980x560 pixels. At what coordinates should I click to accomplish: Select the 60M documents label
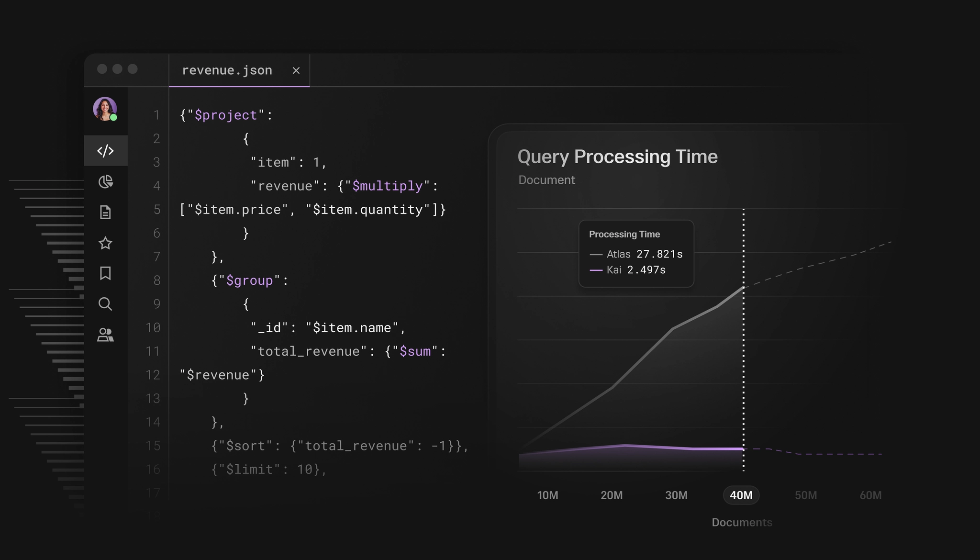click(x=870, y=495)
